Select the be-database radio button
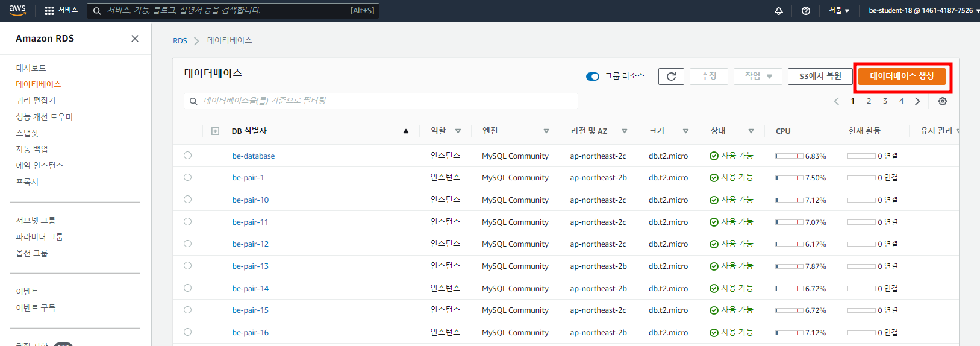Image resolution: width=980 pixels, height=346 pixels. tap(188, 156)
